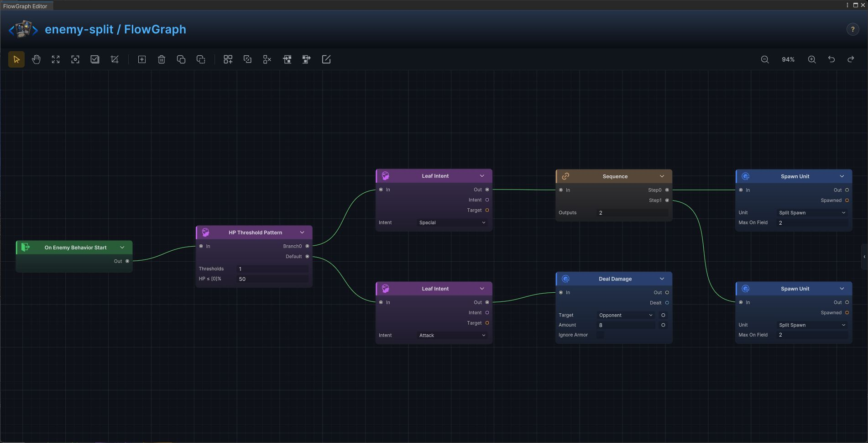Zoom out with magnifier minus
Screen dimensions: 868x443
765,59
